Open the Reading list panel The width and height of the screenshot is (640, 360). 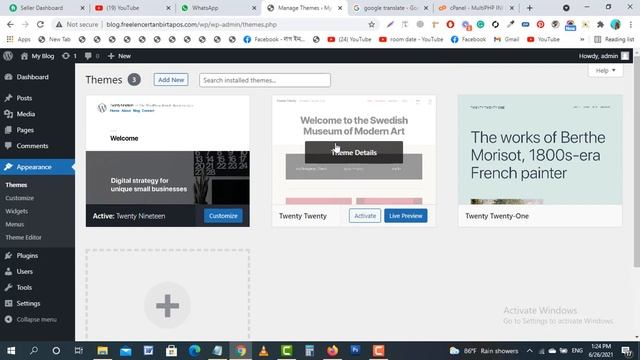tap(614, 40)
